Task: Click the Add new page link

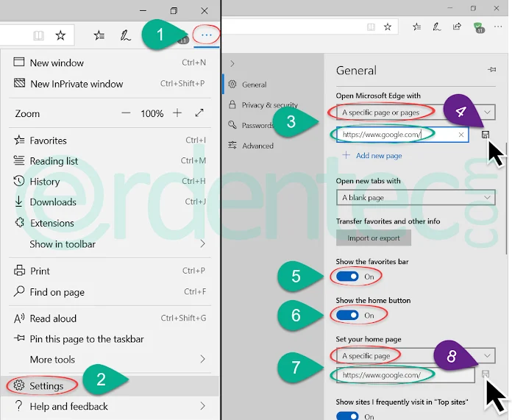Action: click(372, 155)
